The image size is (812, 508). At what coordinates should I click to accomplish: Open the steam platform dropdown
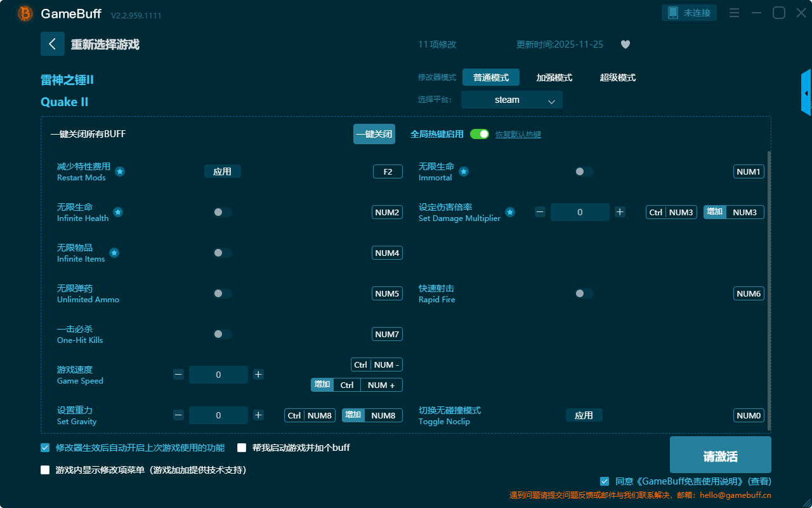(x=511, y=100)
